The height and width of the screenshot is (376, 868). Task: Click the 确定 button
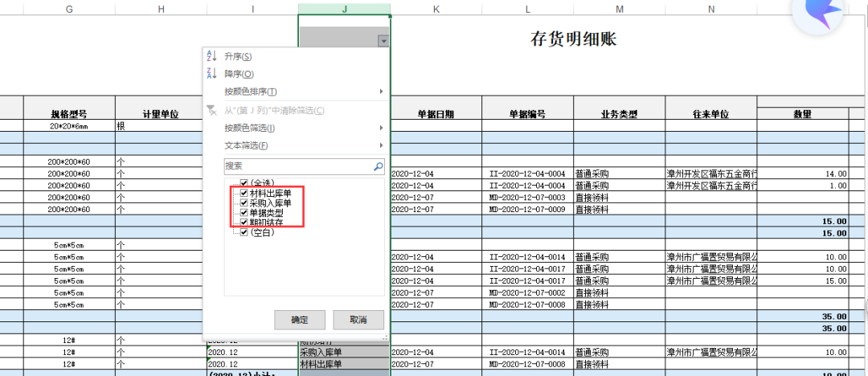[300, 320]
